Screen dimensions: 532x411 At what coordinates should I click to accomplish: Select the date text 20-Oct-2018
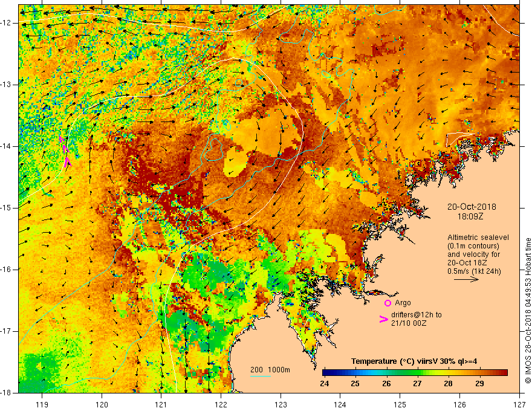[472, 207]
